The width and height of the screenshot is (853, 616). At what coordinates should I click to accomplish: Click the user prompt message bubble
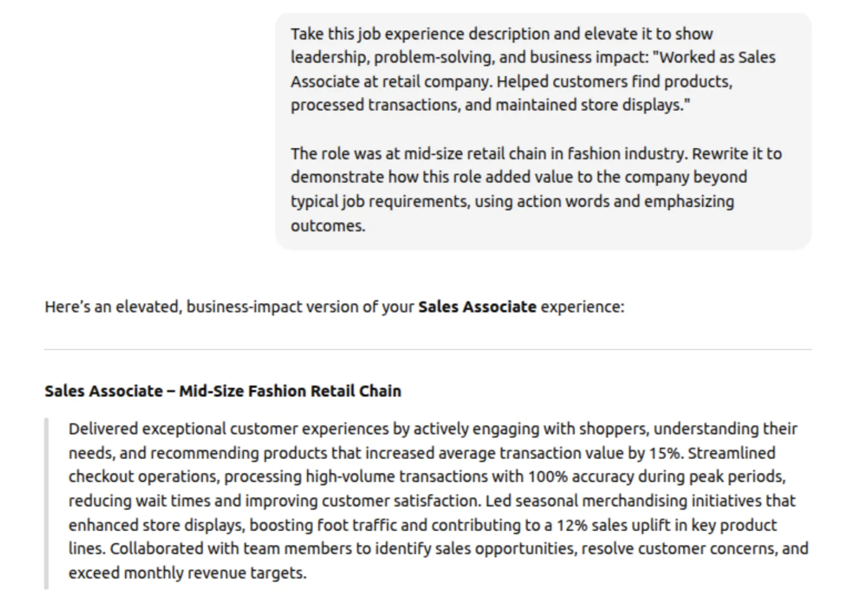click(x=543, y=131)
